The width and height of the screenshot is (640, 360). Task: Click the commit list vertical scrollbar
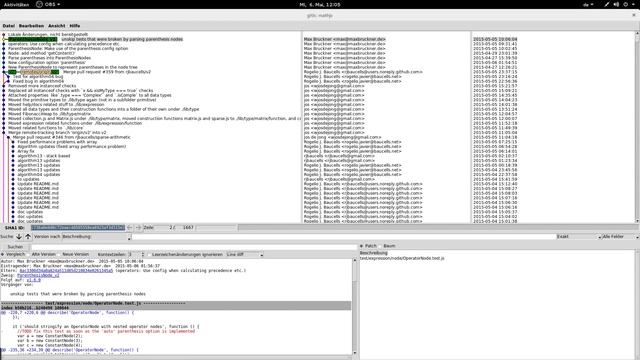click(637, 127)
